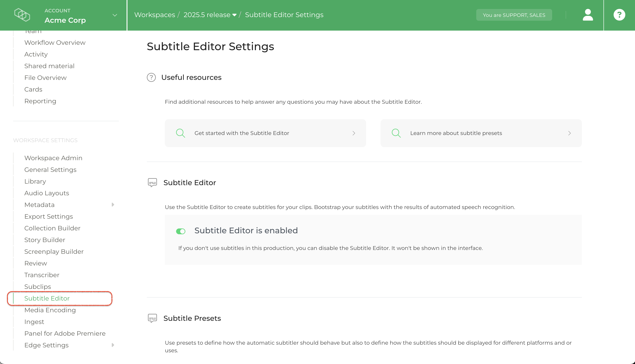Expand the Metadata submenu arrow

coord(113,205)
